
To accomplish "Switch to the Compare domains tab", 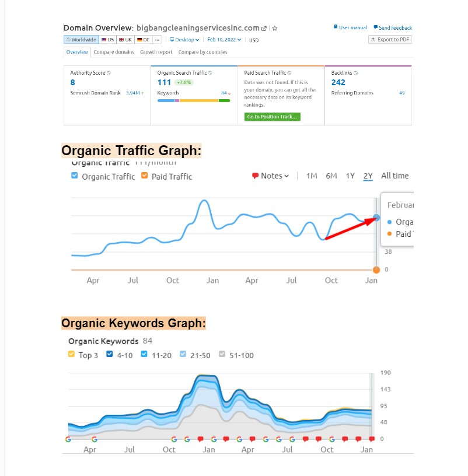I will [114, 52].
